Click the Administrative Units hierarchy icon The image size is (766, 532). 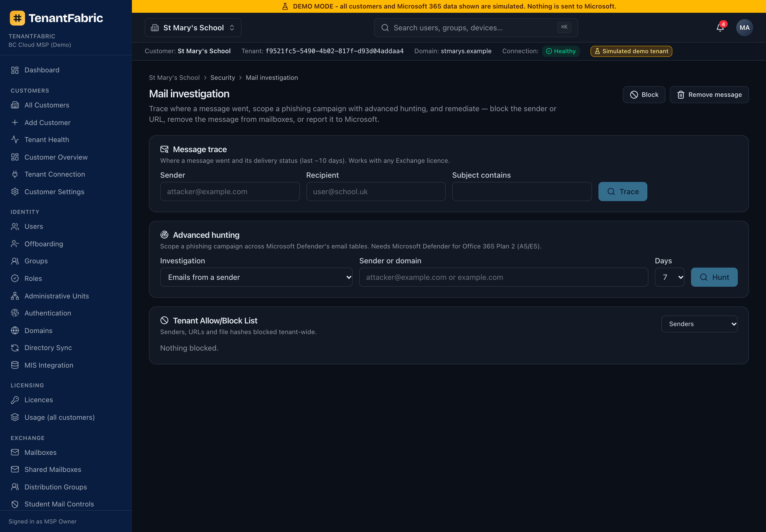(x=15, y=296)
